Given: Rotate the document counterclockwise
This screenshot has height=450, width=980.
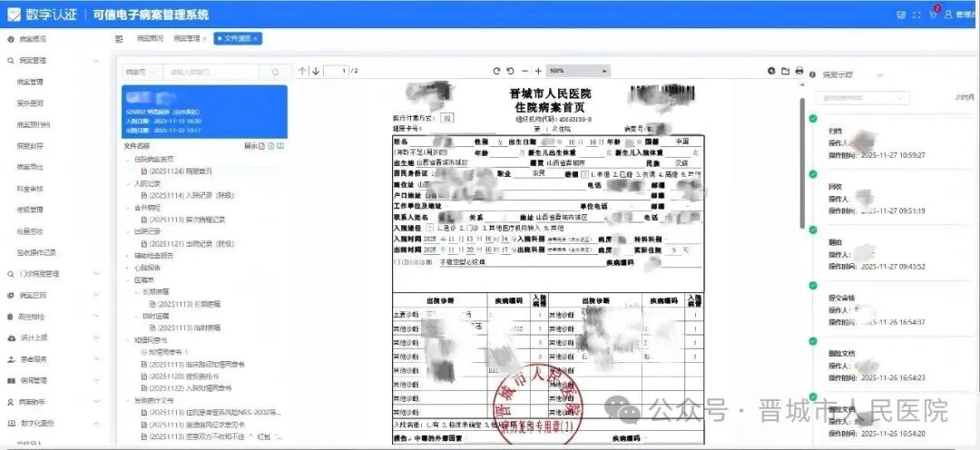Looking at the screenshot, I should (510, 71).
